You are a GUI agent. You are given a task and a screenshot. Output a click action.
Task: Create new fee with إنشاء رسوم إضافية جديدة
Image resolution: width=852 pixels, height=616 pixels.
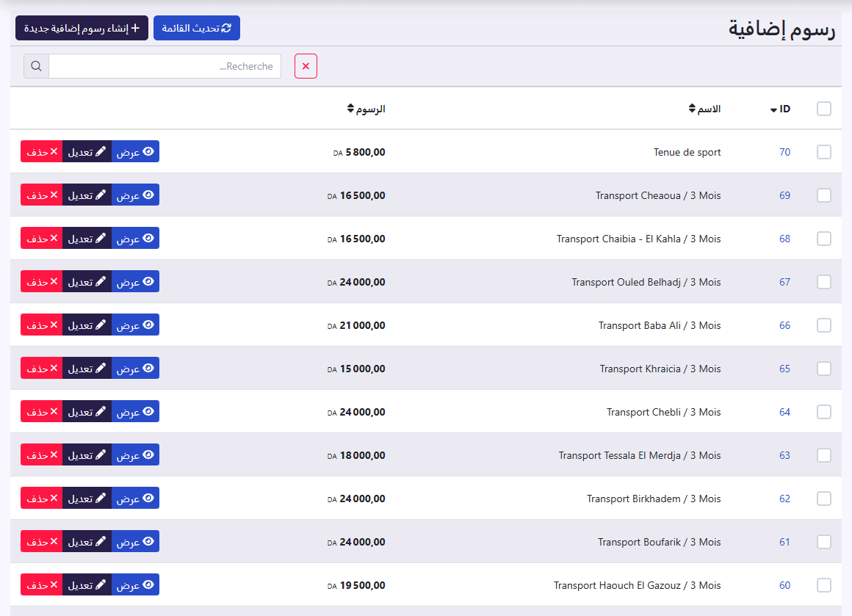82,28
